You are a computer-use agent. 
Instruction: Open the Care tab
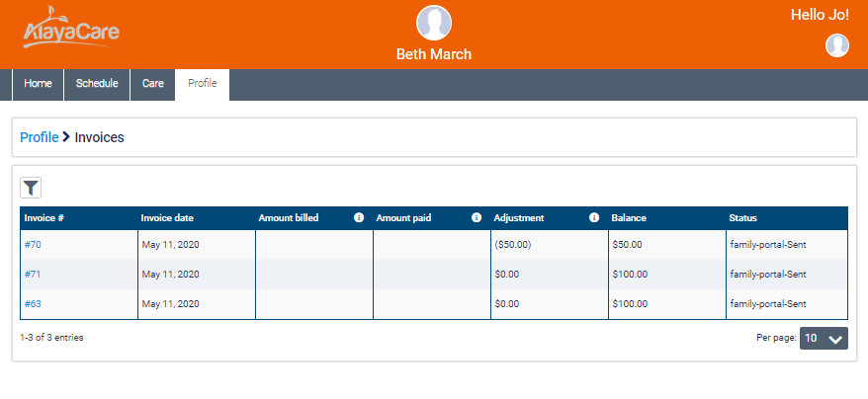click(x=153, y=85)
